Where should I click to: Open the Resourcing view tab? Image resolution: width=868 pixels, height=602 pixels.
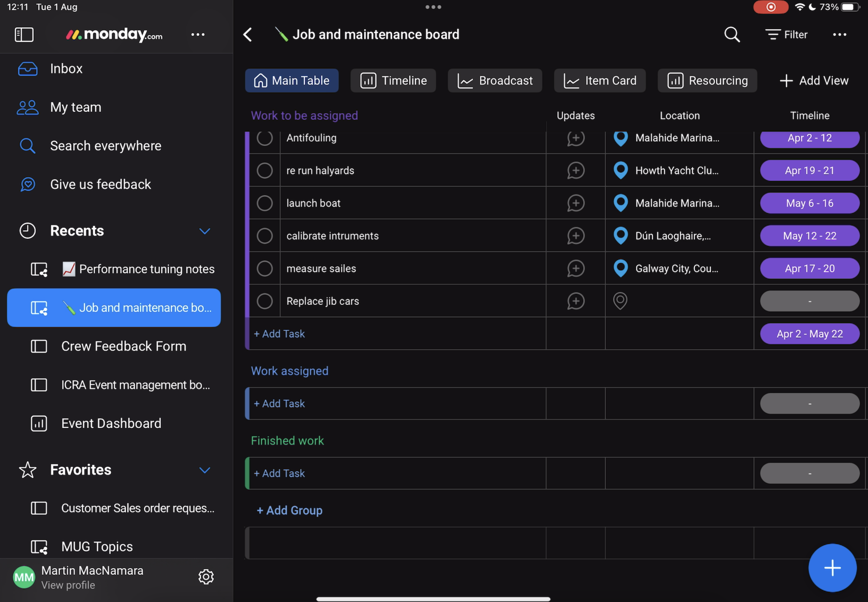pyautogui.click(x=707, y=80)
